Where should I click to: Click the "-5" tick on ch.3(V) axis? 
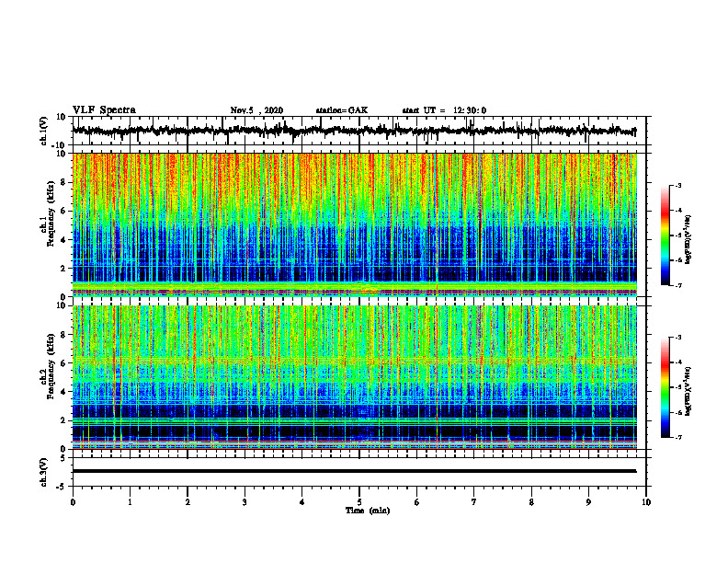[x=62, y=487]
